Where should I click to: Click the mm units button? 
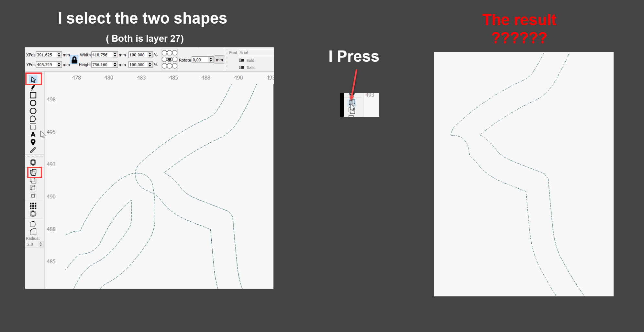pyautogui.click(x=219, y=60)
